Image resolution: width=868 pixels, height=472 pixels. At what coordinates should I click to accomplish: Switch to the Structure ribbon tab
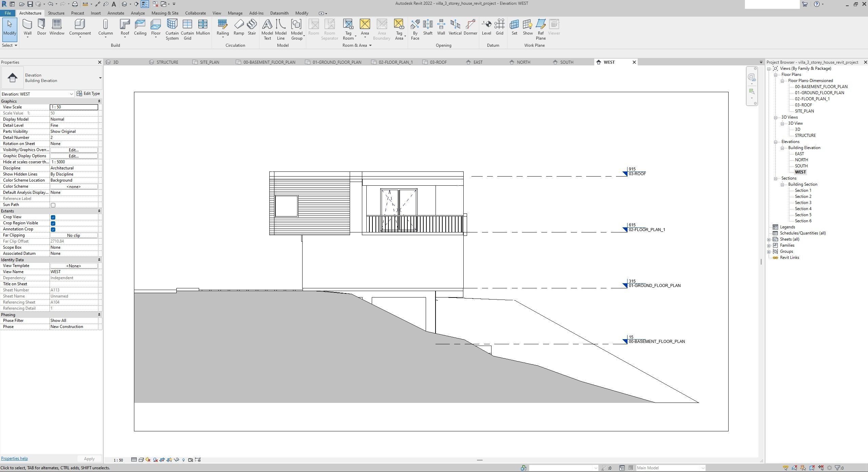coord(56,13)
